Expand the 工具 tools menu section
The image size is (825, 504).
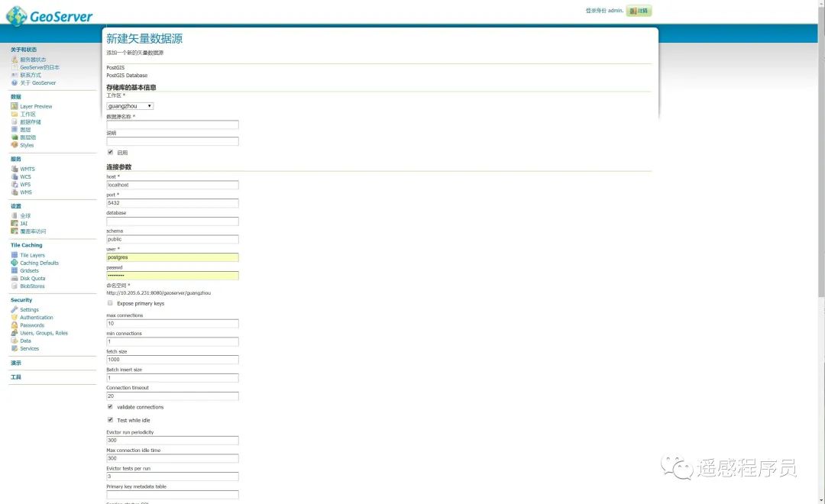coord(16,377)
